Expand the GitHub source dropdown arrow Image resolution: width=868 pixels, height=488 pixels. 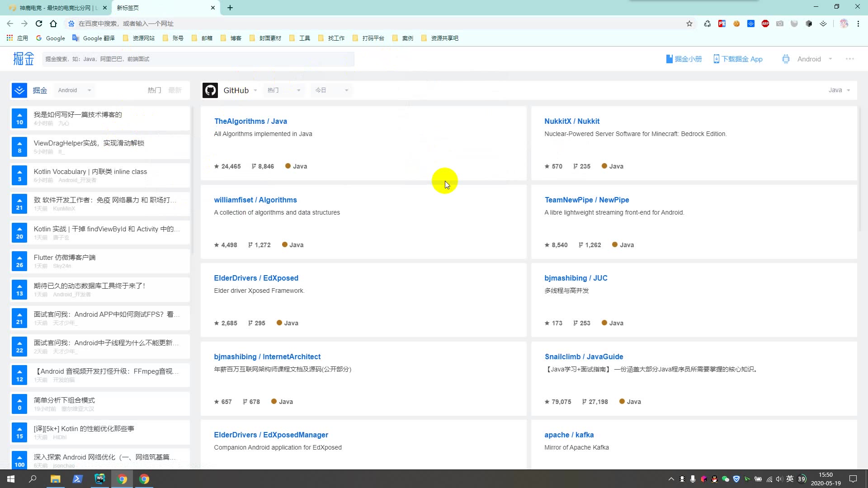(255, 90)
